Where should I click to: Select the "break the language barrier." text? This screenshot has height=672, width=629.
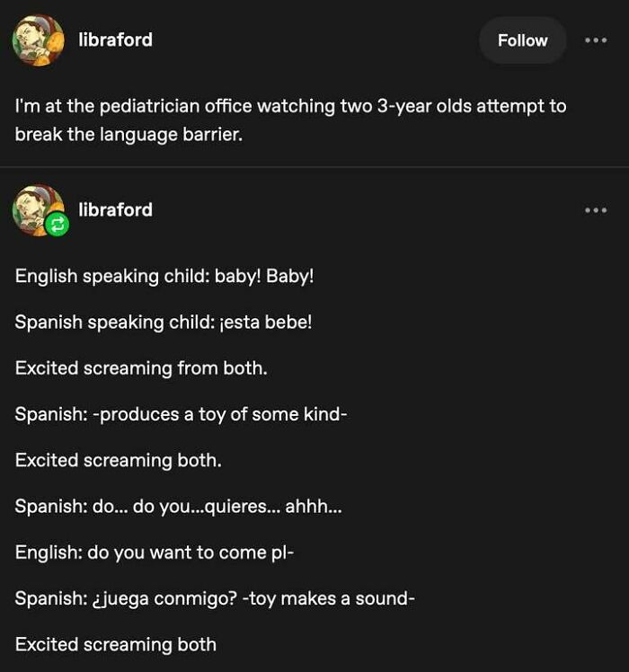coord(128,135)
